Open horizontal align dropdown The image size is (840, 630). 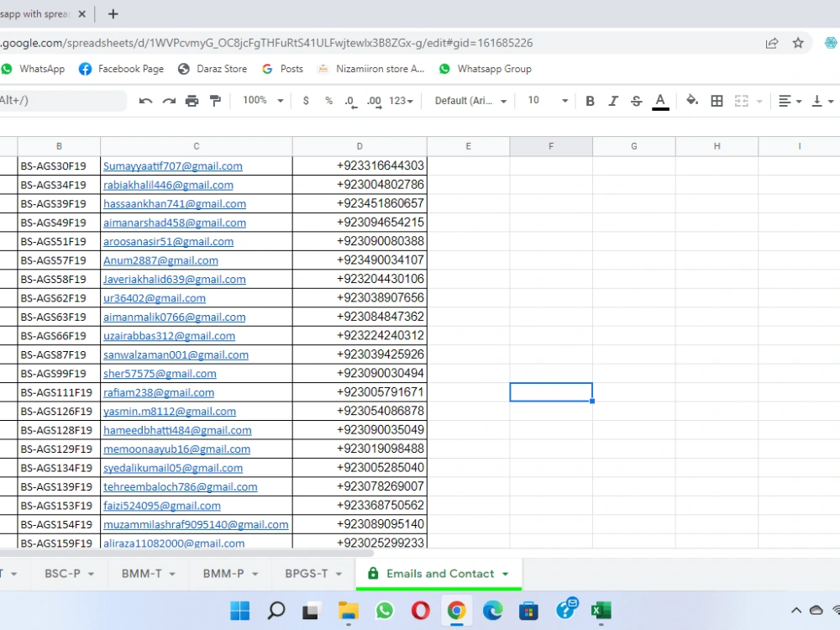click(x=790, y=101)
